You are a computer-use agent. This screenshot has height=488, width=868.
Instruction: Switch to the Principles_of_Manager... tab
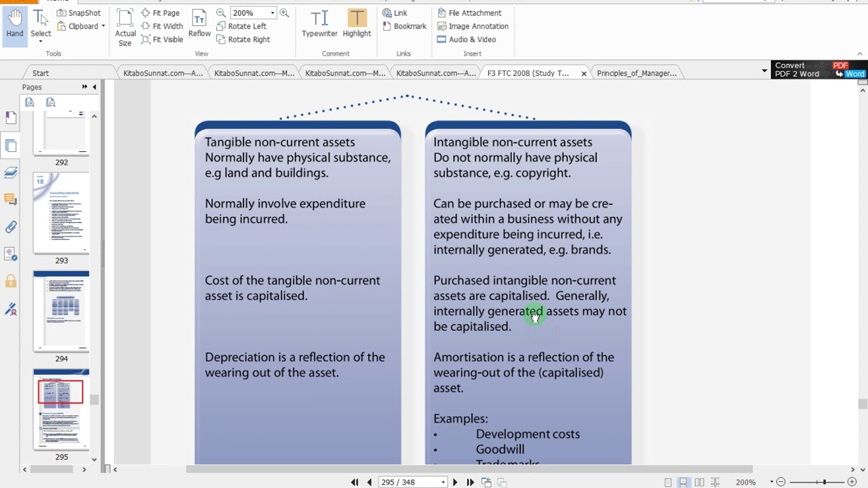click(x=637, y=73)
